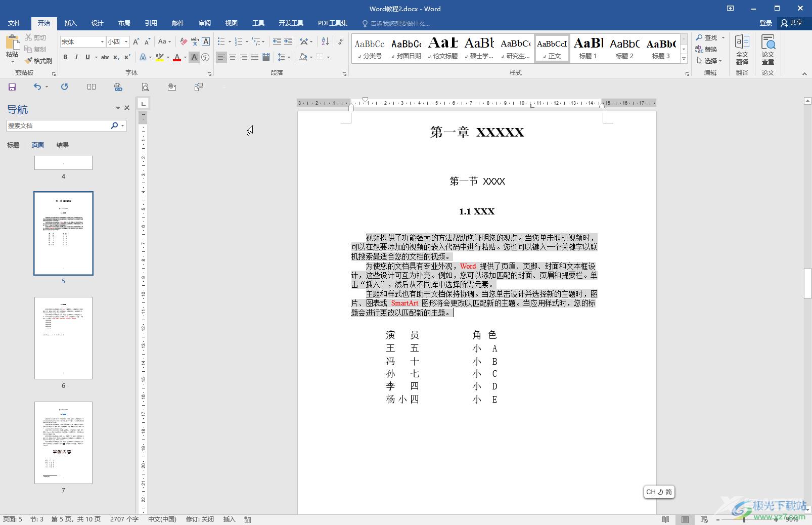Screen dimensions: 812x525
Task: Open the borders dropdown arrow
Action: pos(328,57)
